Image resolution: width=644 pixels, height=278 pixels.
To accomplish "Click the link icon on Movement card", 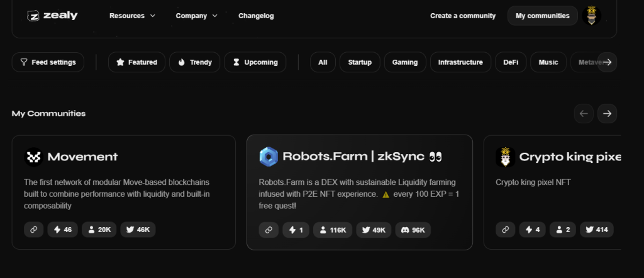I will pos(34,230).
